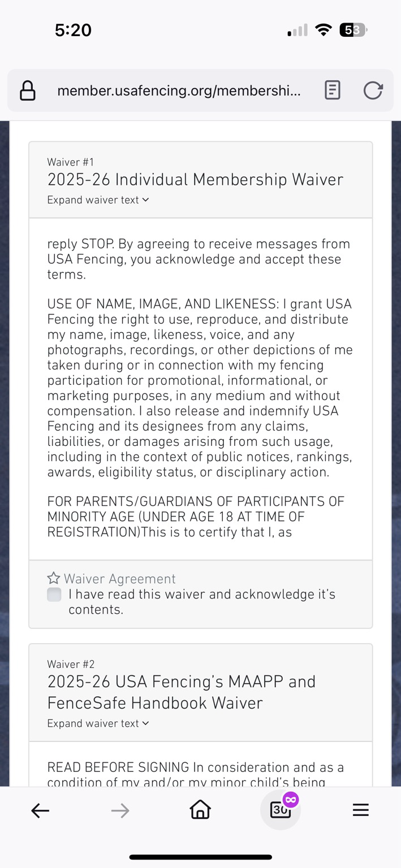
Task: Tap the iOS home indicator bar
Action: (x=200, y=857)
